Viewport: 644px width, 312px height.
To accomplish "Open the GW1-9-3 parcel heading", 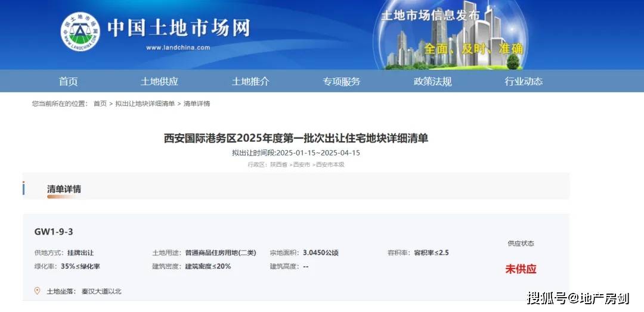I will [54, 232].
